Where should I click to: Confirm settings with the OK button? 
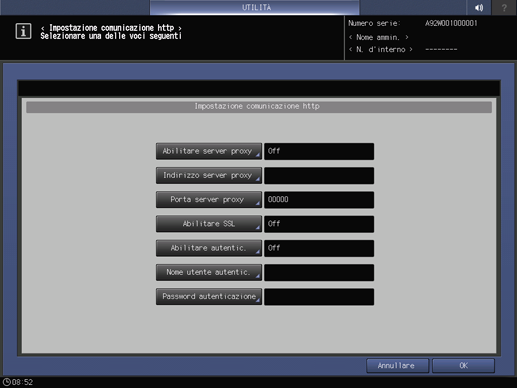coord(463,366)
